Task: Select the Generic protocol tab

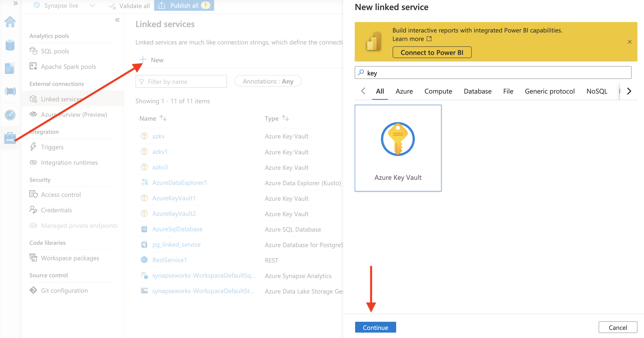Action: [550, 91]
